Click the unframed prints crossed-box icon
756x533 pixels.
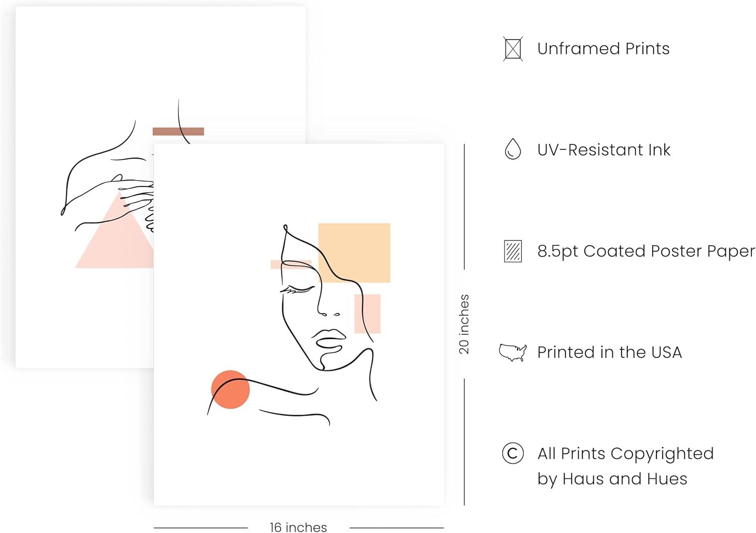(x=513, y=49)
